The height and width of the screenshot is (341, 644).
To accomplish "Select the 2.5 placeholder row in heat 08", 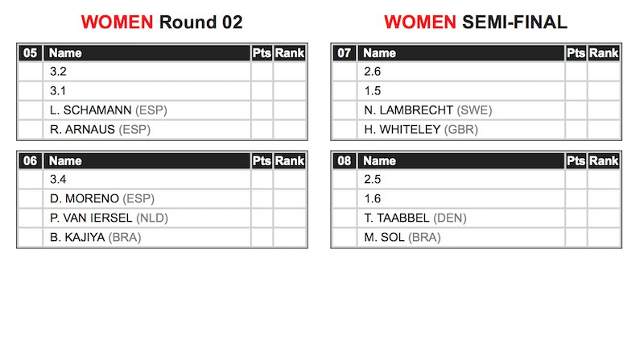I will coord(477,179).
